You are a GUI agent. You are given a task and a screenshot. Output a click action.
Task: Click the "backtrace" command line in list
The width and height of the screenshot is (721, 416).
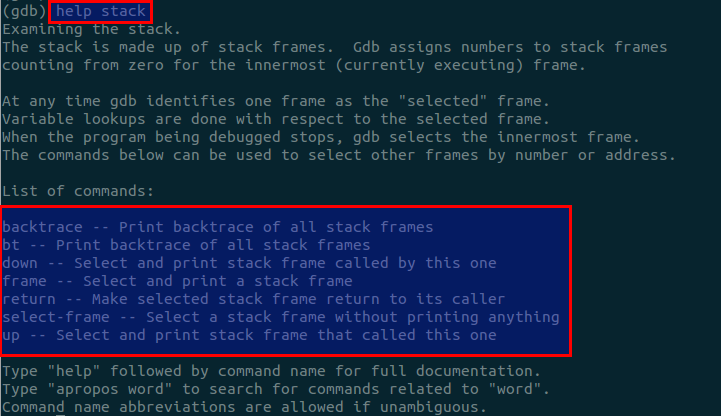click(x=218, y=227)
